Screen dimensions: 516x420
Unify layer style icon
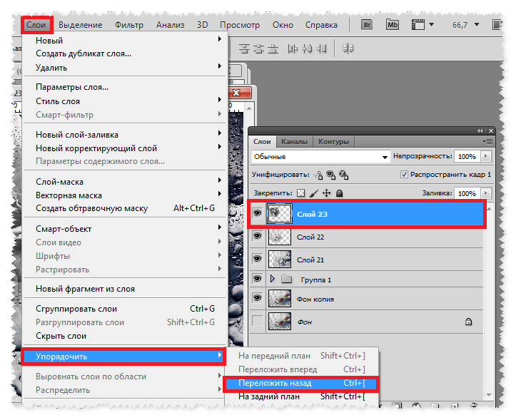[343, 175]
